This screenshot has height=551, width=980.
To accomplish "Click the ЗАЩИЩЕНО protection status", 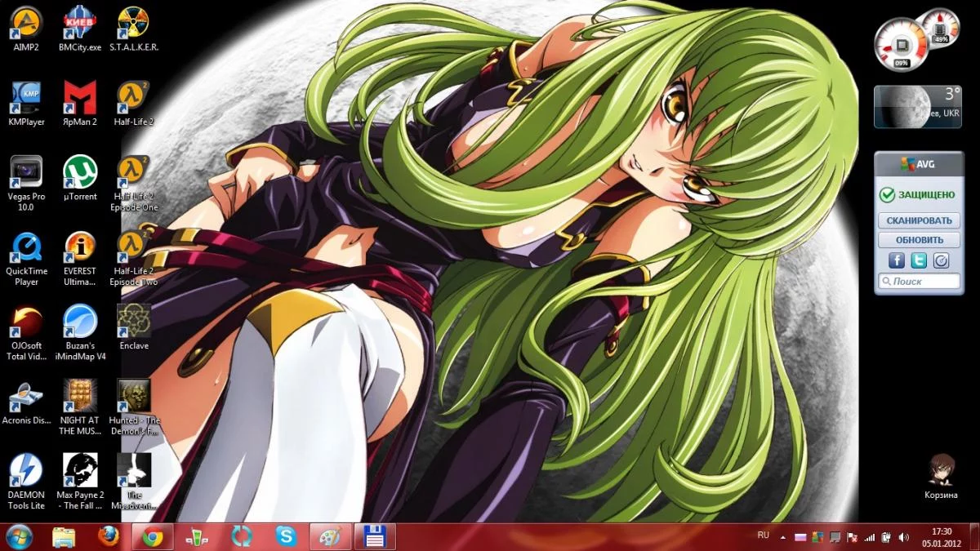I will pos(916,195).
